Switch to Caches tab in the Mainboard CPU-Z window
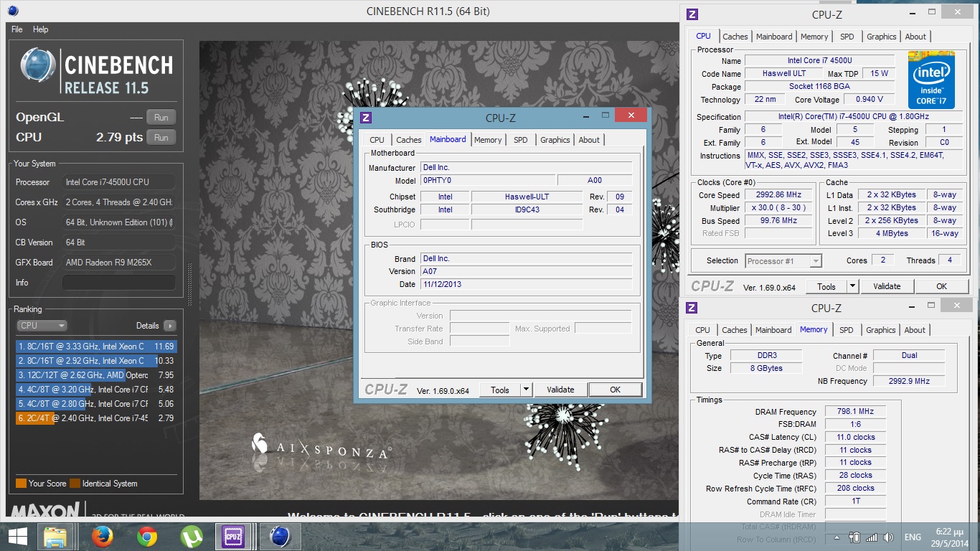 tap(409, 140)
